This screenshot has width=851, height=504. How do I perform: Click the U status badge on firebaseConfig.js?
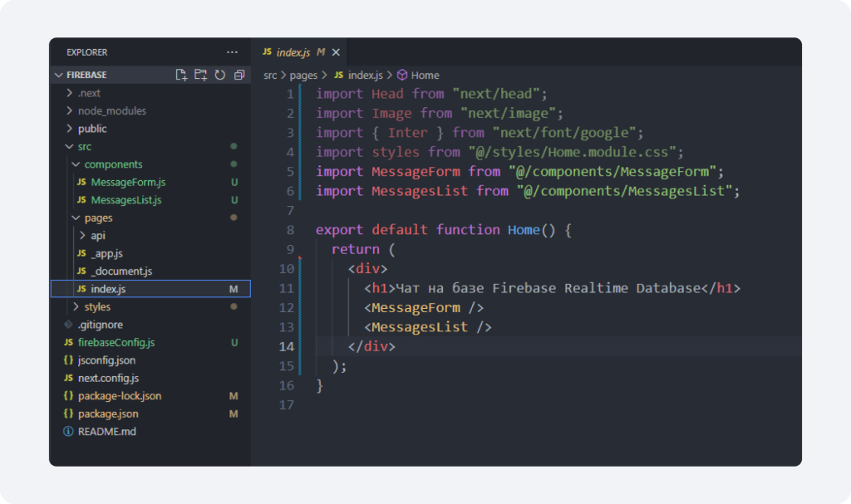234,342
